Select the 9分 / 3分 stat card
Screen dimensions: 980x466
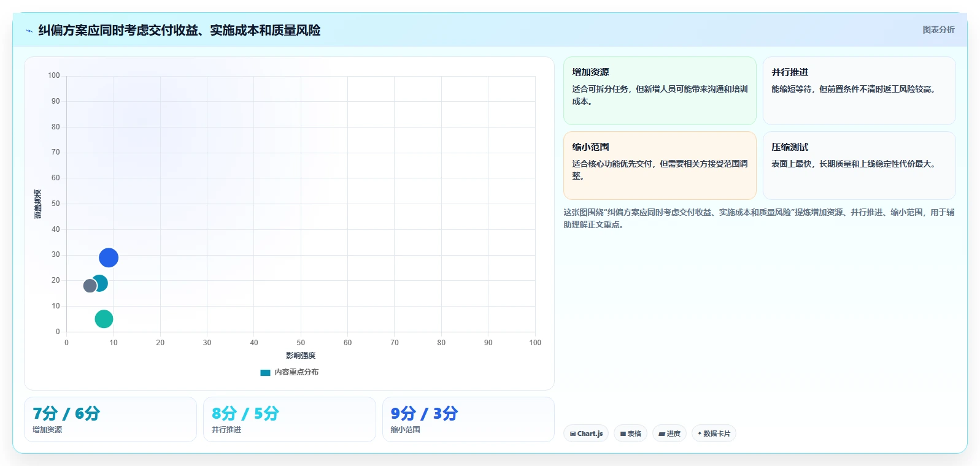tap(468, 419)
